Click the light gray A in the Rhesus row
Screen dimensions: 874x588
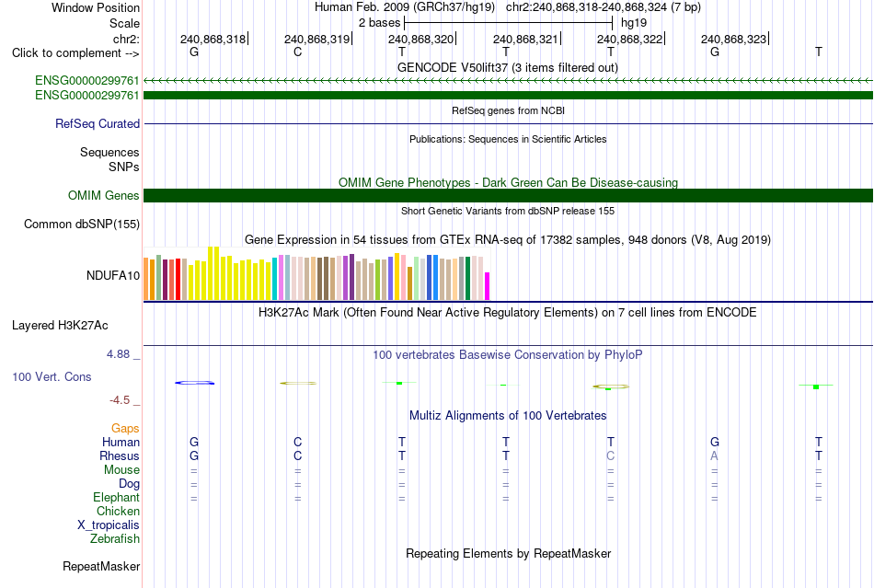point(714,455)
